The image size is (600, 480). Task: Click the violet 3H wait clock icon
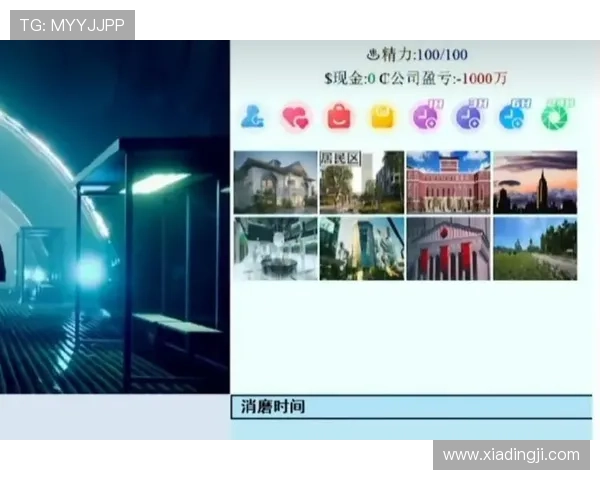[470, 116]
